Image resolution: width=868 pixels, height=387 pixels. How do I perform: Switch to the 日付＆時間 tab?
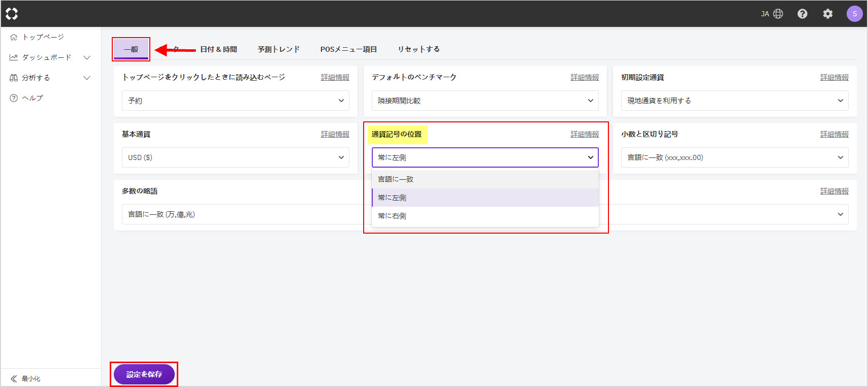(x=218, y=49)
